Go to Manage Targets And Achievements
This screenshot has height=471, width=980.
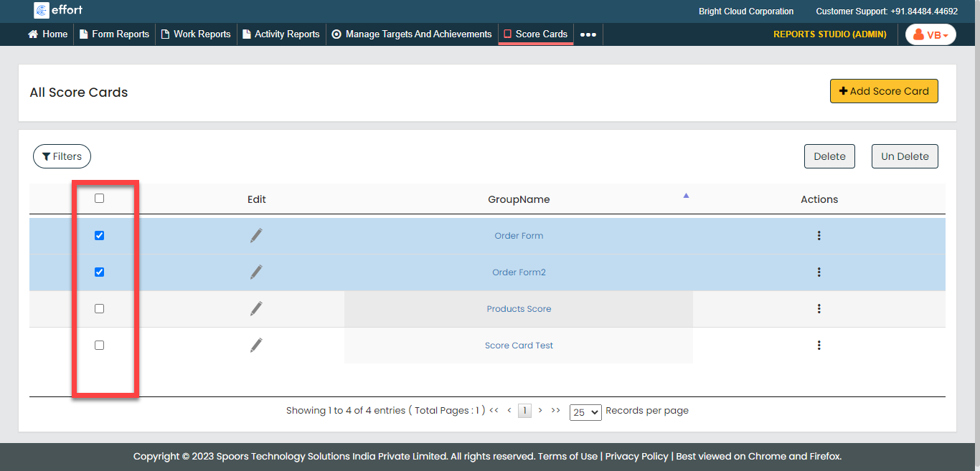pyautogui.click(x=412, y=34)
